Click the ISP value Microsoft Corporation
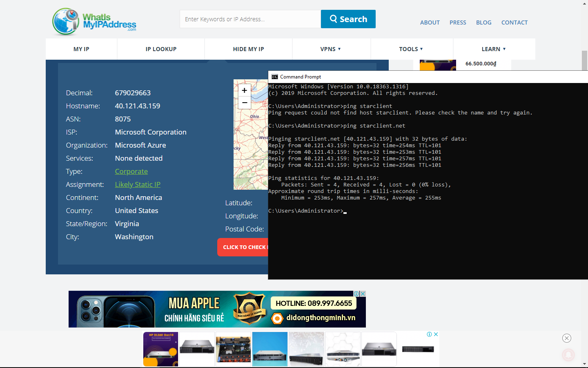Image resolution: width=588 pixels, height=368 pixels. coord(151,132)
